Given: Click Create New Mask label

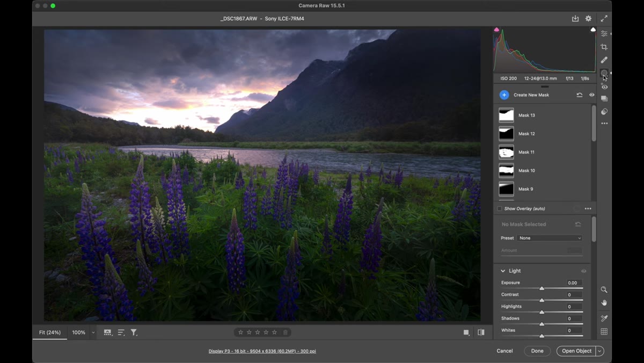Looking at the screenshot, I should pyautogui.click(x=531, y=95).
